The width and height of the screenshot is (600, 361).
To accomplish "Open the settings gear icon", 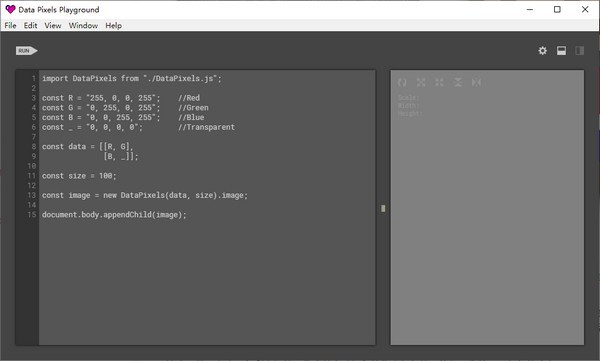I will pos(542,51).
